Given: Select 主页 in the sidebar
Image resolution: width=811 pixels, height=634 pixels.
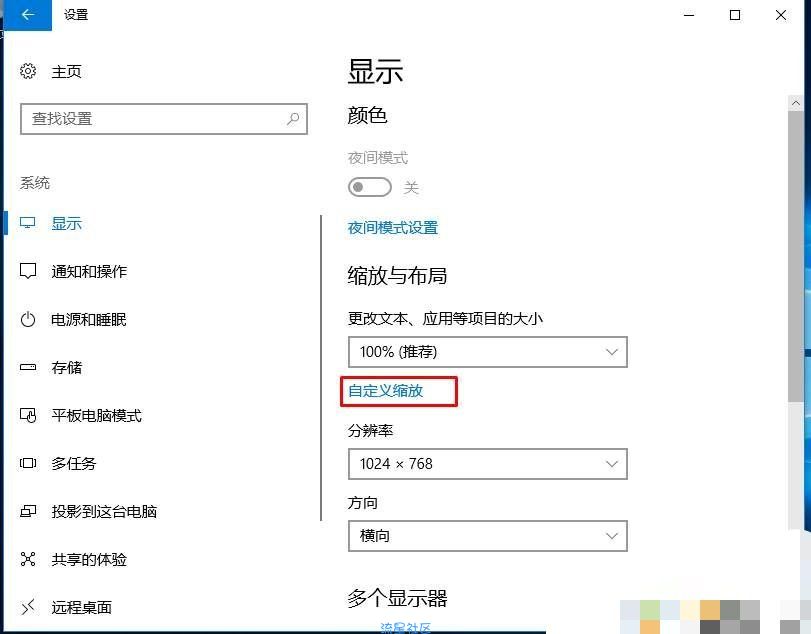Looking at the screenshot, I should pyautogui.click(x=66, y=71).
